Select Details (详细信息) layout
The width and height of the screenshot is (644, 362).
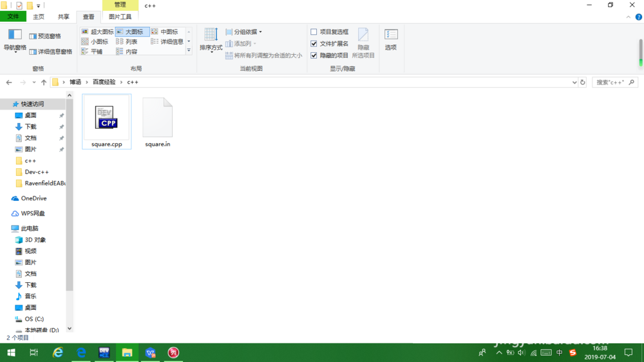167,41
